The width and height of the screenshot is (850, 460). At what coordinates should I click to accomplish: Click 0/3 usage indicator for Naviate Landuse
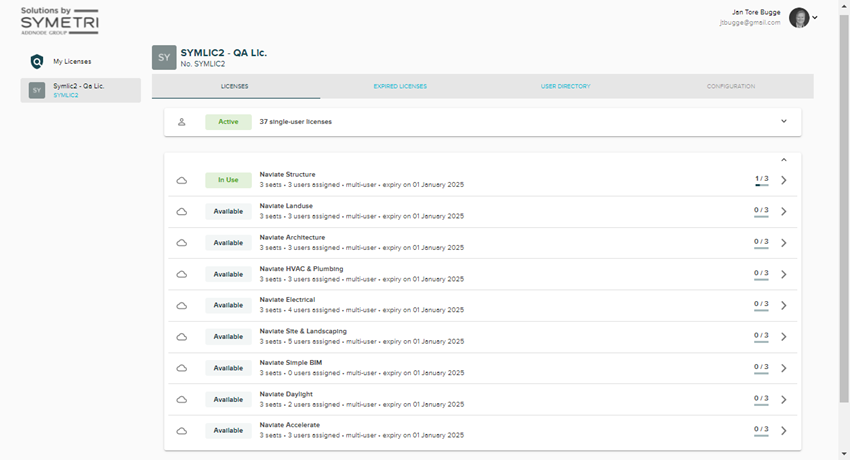(761, 211)
